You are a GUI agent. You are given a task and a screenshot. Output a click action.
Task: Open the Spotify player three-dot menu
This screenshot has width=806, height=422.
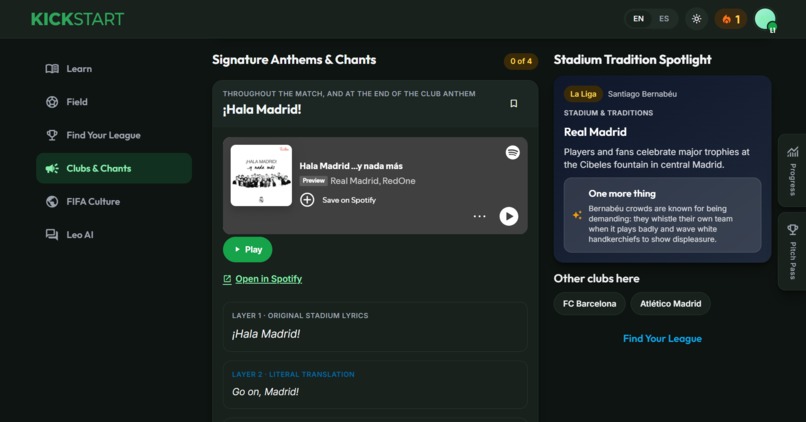coord(479,216)
